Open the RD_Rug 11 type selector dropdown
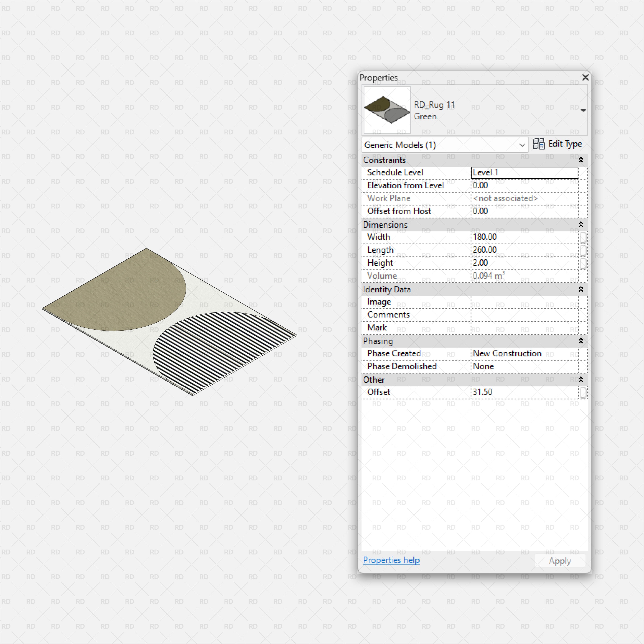 coord(583,110)
